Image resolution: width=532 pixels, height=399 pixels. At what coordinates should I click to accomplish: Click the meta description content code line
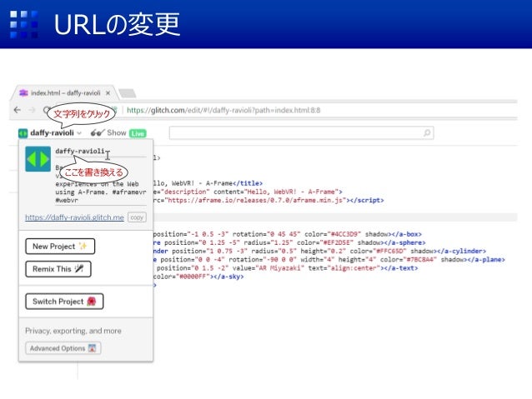coord(248,192)
